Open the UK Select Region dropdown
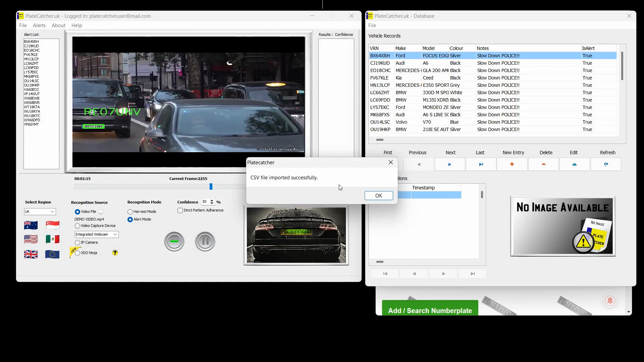644x362 pixels. [x=40, y=212]
